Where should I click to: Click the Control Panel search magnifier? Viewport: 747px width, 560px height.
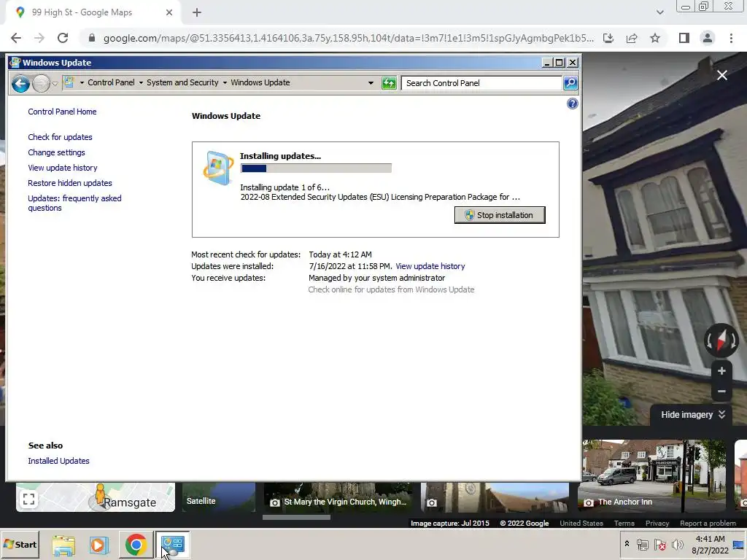point(570,83)
